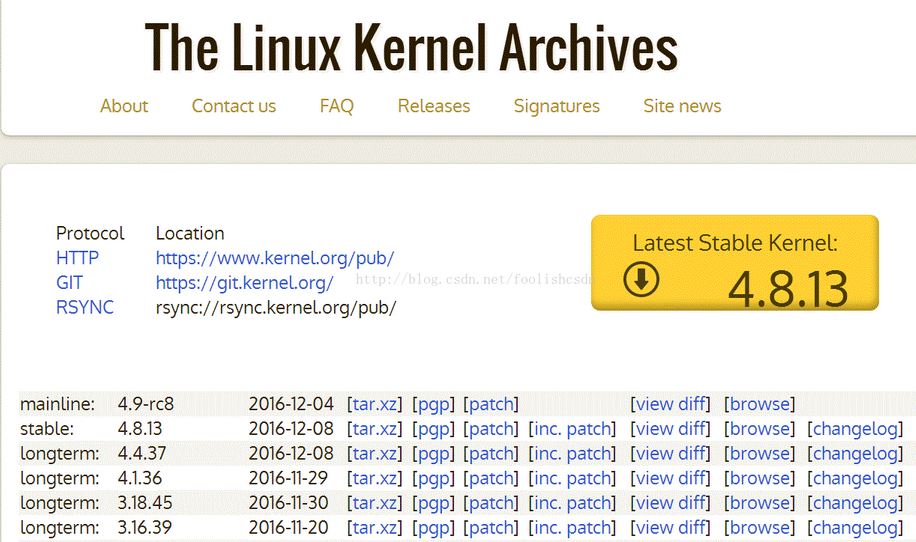Open view diff for stable 4.8.13
This screenshot has height=542, width=916.
coord(670,429)
